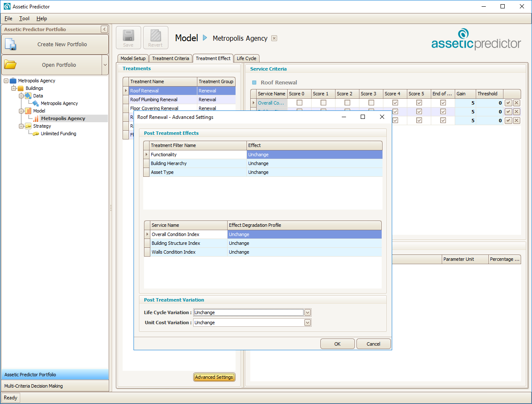Click the Open Portfolio folder icon
This screenshot has width=532, height=404.
click(x=10, y=65)
